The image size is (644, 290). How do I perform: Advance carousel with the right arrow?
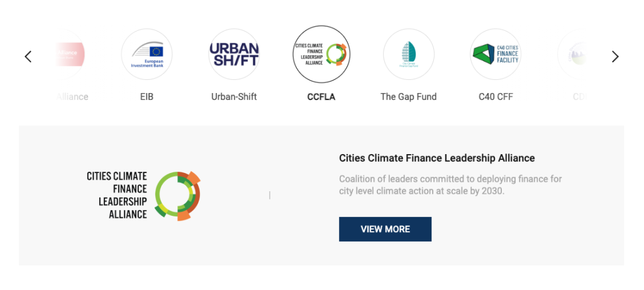click(615, 57)
